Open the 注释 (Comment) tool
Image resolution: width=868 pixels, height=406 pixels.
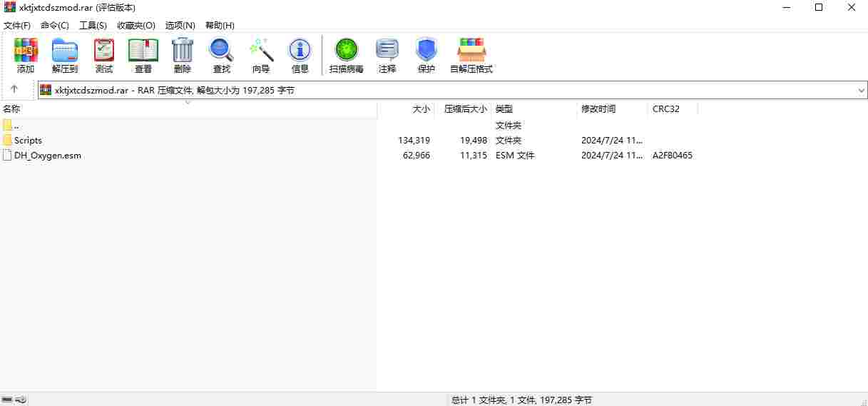click(387, 56)
